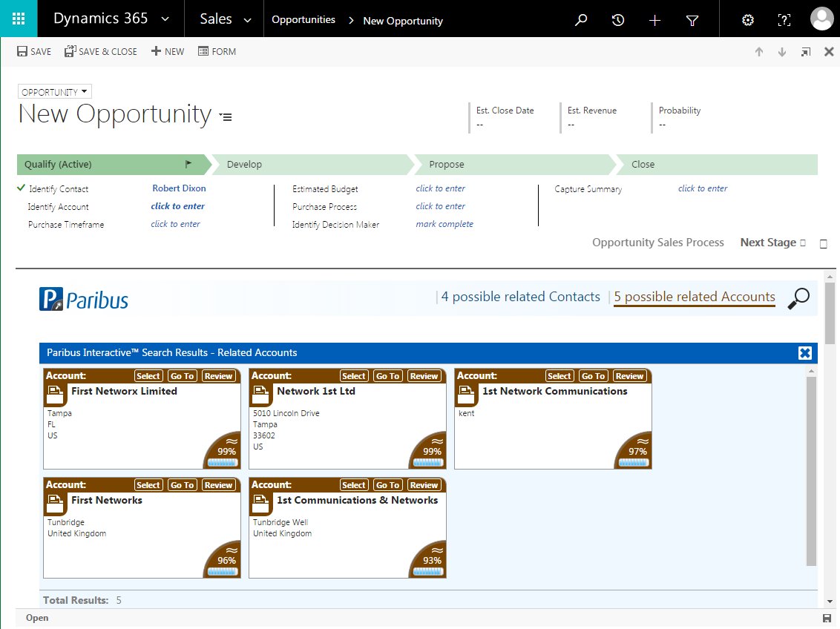Click the help question mark icon

pos(784,20)
